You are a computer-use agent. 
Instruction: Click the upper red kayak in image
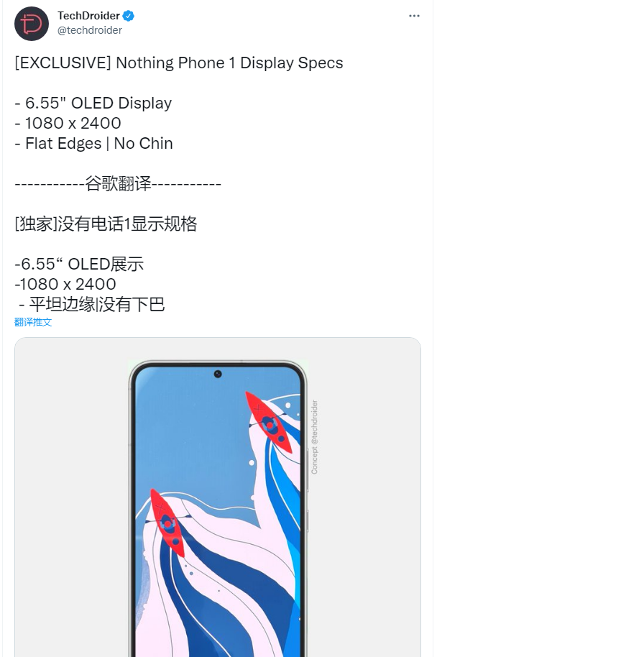click(x=269, y=421)
